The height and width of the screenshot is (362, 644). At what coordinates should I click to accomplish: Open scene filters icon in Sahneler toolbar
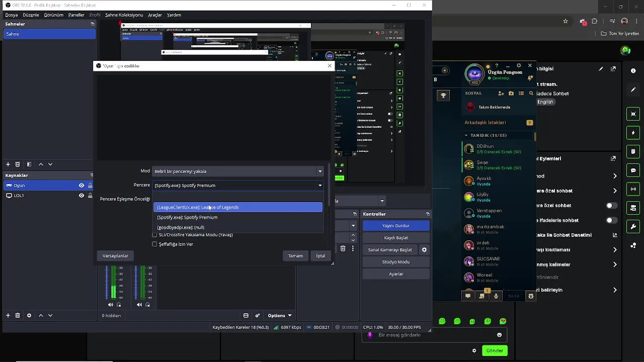click(29, 164)
